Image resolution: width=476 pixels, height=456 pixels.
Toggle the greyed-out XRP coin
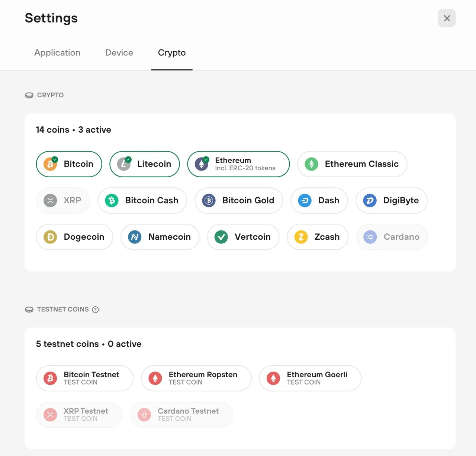coord(63,200)
